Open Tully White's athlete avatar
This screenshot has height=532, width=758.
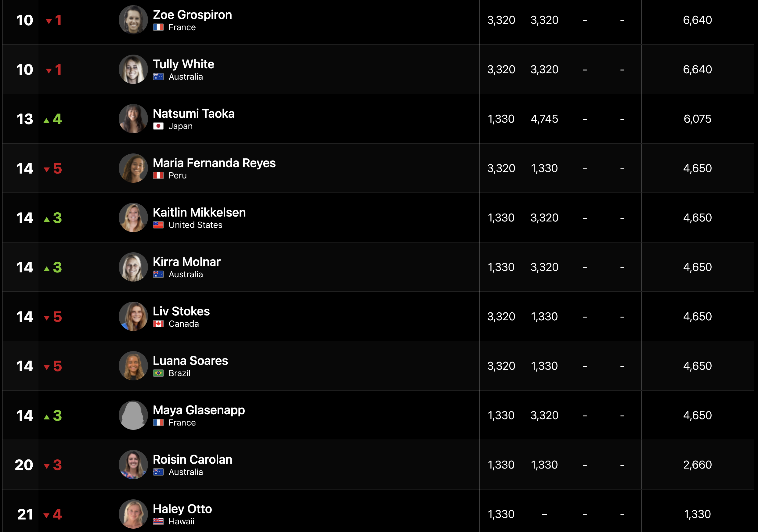tap(133, 69)
